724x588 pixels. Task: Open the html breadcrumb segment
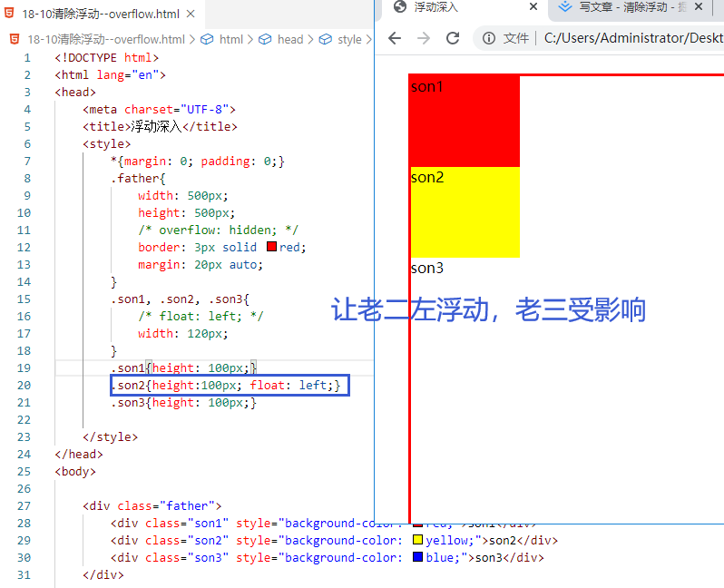coord(230,39)
